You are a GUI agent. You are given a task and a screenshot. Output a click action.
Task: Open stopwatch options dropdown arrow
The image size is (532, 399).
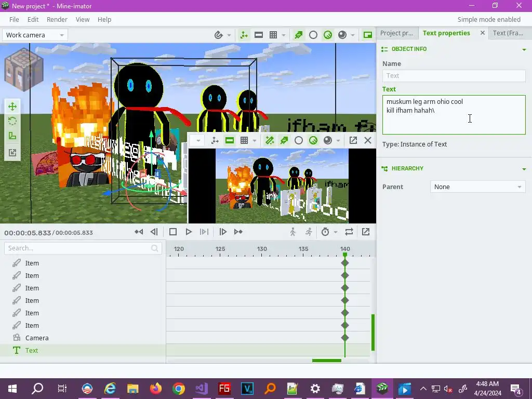coord(336,232)
